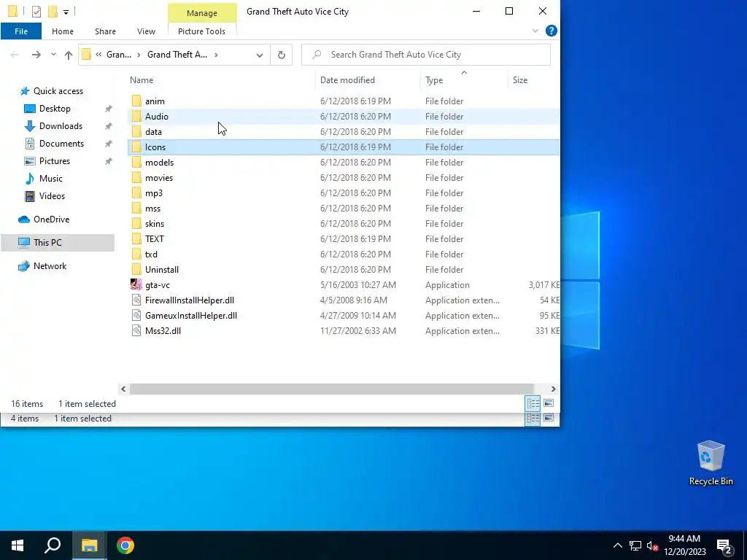Expand the ribbon with chevron arrow
This screenshot has width=747, height=560.
[535, 31]
